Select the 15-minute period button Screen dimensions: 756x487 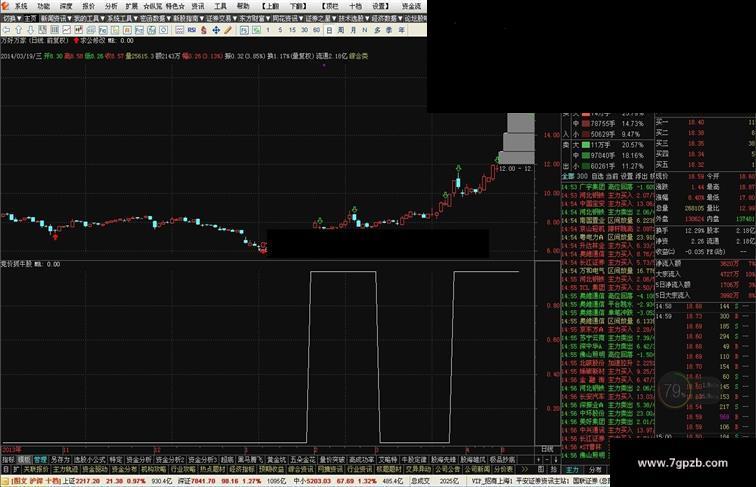(x=292, y=30)
